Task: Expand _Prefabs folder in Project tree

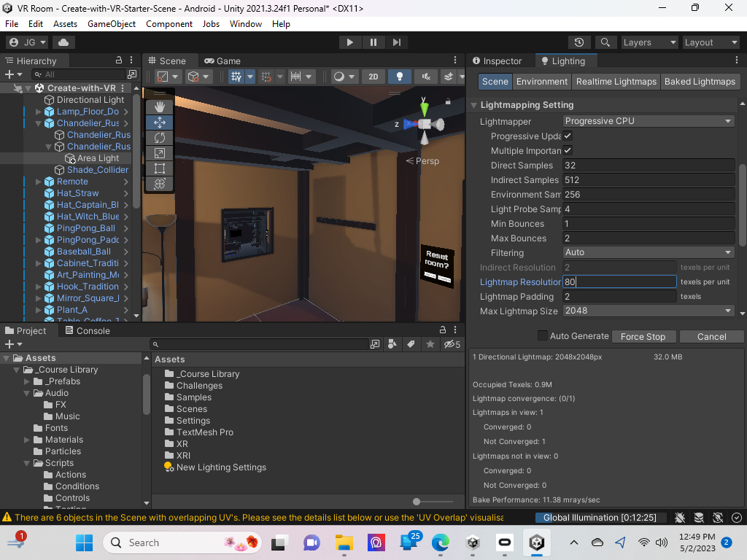Action: pos(27,381)
